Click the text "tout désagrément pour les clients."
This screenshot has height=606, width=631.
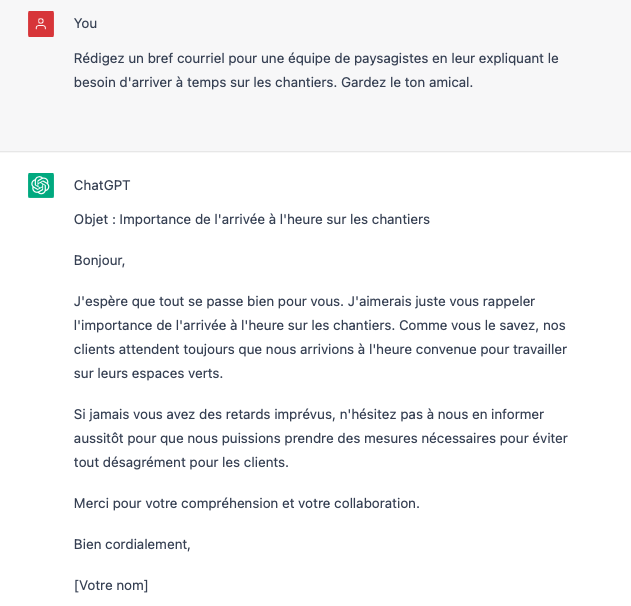click(x=181, y=462)
